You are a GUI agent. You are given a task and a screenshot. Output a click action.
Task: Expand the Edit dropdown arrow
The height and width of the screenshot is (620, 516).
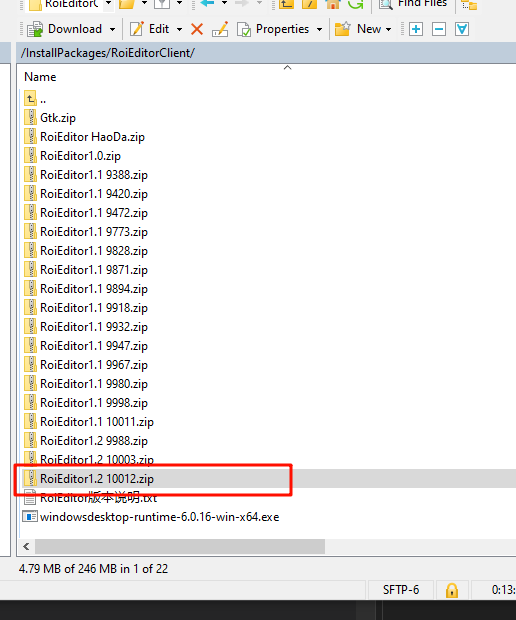coord(180,30)
